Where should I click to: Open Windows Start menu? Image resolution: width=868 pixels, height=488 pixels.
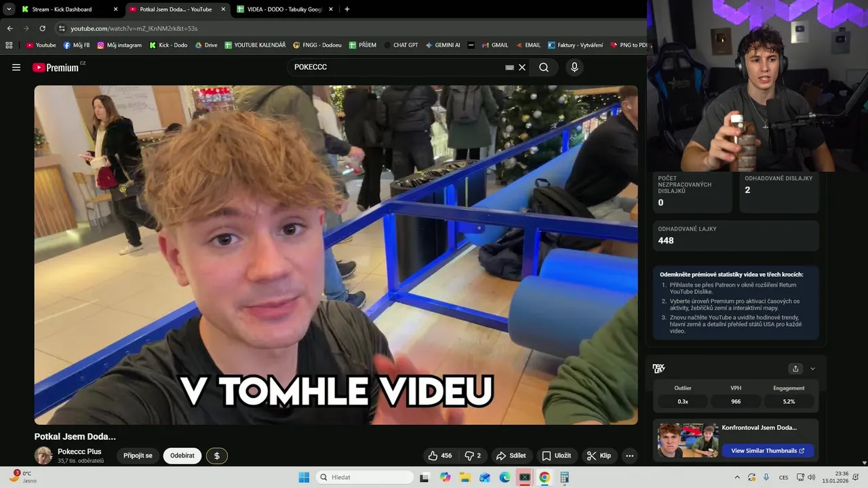click(x=304, y=477)
